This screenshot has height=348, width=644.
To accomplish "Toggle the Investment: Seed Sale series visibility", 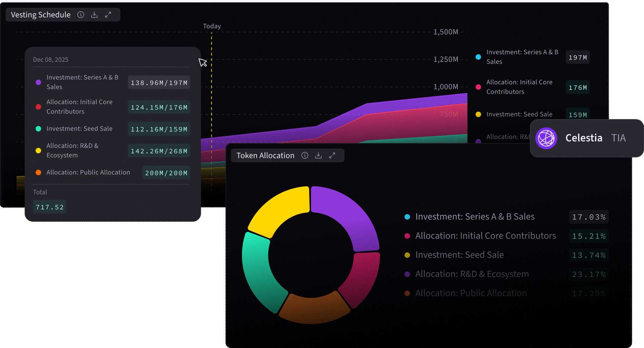I will pyautogui.click(x=519, y=114).
